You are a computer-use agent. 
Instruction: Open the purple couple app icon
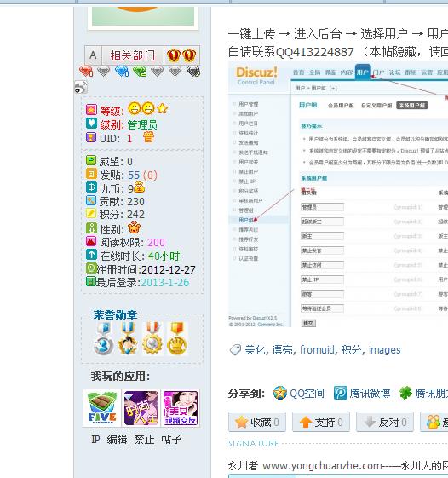tap(141, 408)
